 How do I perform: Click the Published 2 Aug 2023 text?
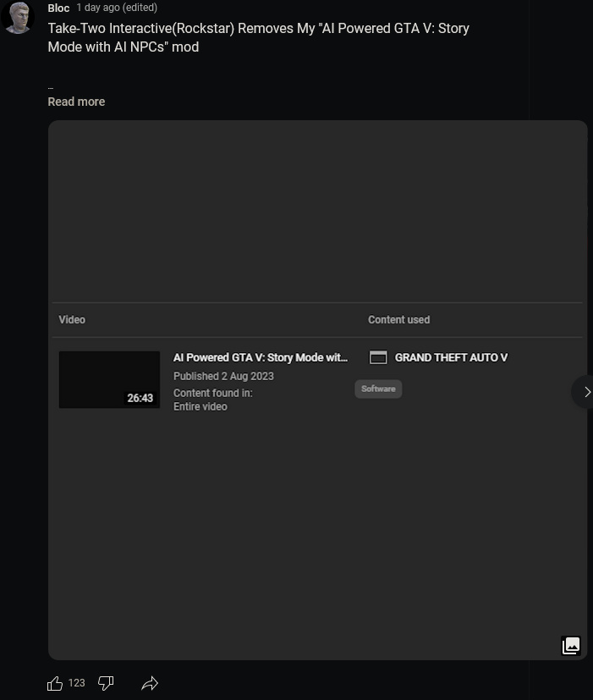pyautogui.click(x=223, y=377)
